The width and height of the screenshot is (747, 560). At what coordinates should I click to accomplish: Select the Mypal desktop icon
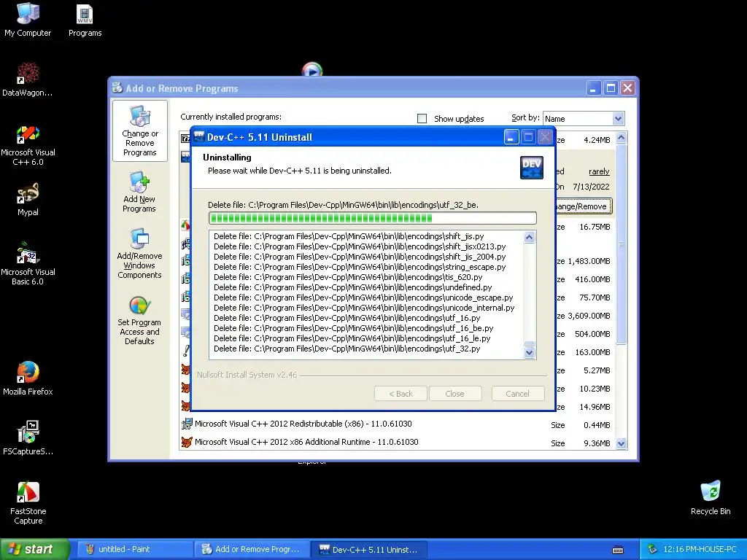[x=28, y=199]
